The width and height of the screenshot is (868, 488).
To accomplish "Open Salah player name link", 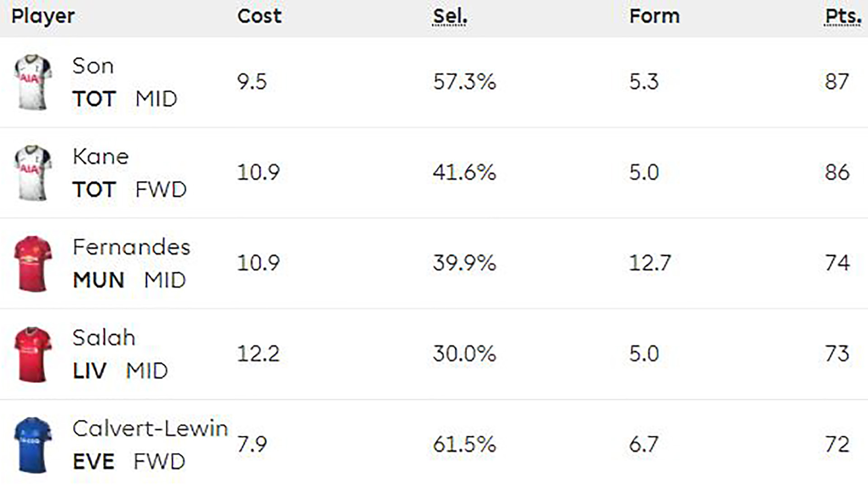I will coord(104,338).
